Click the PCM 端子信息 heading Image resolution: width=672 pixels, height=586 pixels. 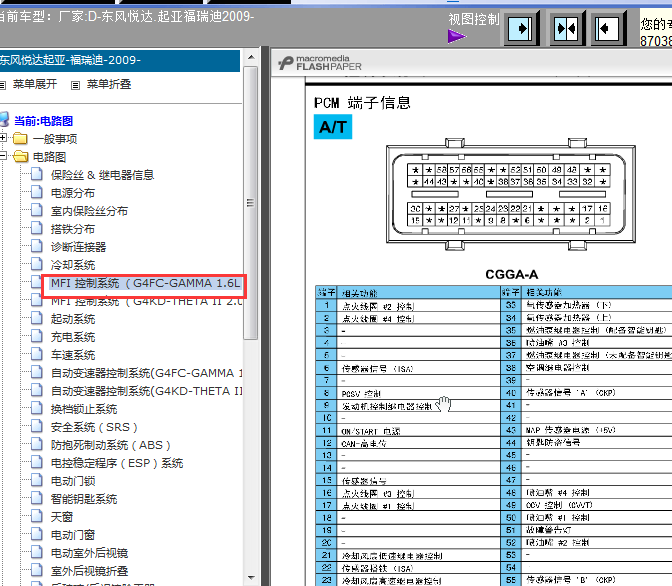pyautogui.click(x=363, y=103)
